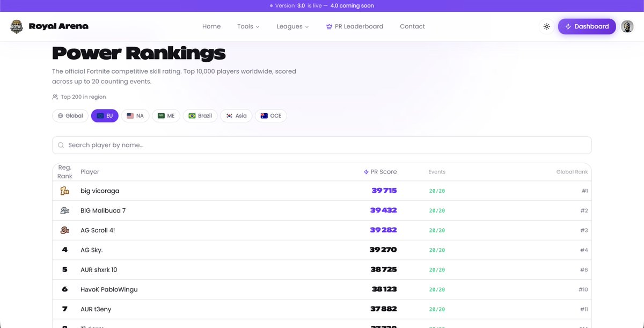Open player AUR t3eny
Screen dimensions: 644x328
pyautogui.click(x=96, y=309)
